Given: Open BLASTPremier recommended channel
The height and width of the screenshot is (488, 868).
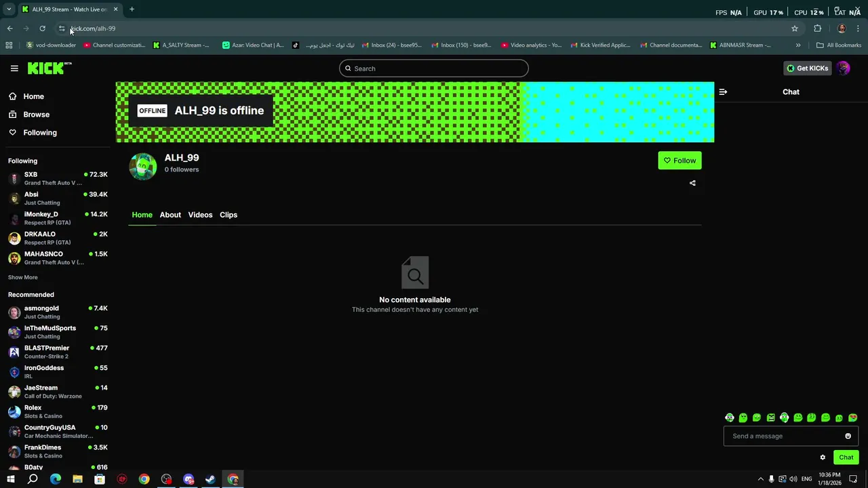Looking at the screenshot, I should click(x=58, y=352).
